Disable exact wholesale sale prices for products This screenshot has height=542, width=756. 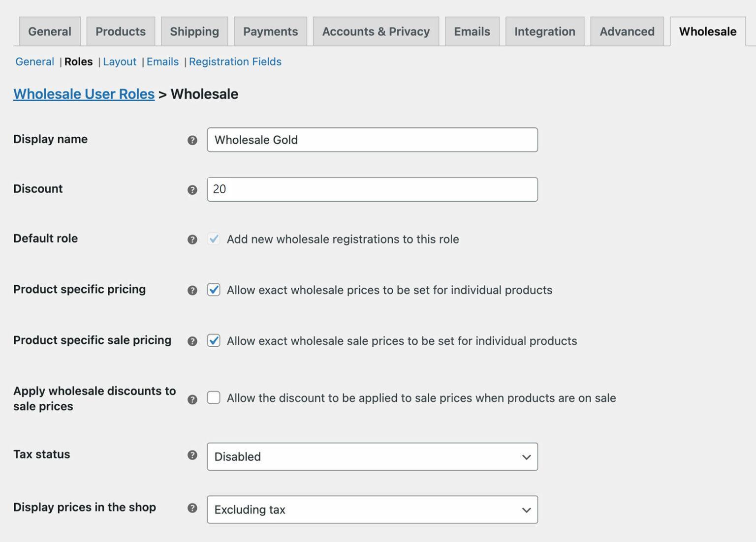pyautogui.click(x=214, y=340)
